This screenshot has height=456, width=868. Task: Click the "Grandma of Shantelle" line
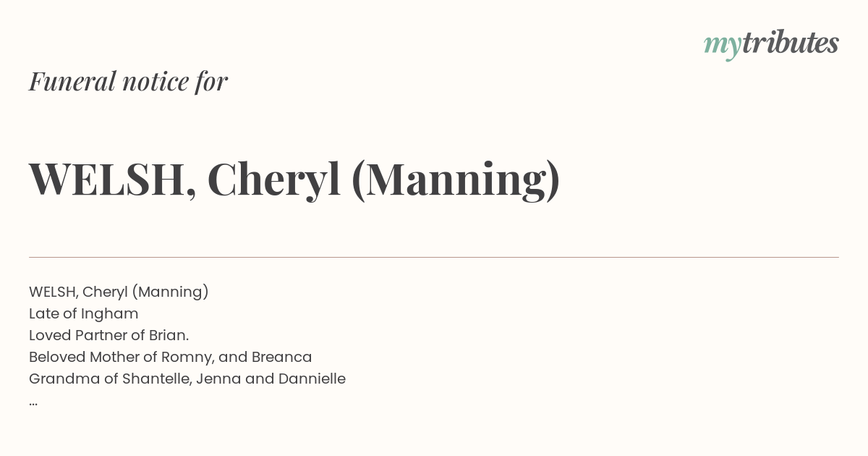point(187,379)
